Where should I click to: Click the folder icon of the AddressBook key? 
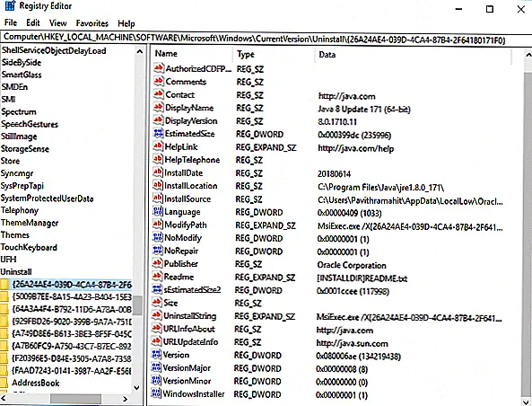[x=4, y=383]
